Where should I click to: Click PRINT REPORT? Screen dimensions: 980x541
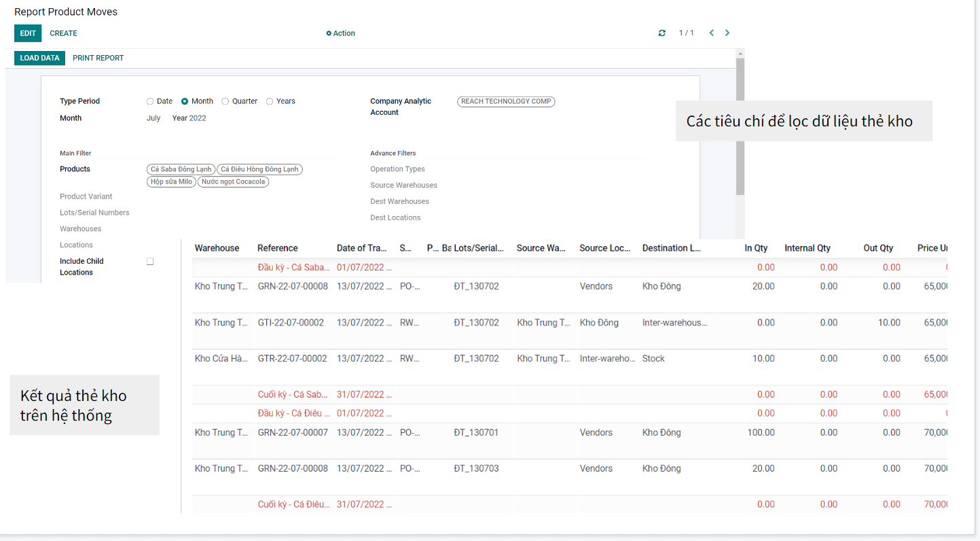tap(98, 58)
